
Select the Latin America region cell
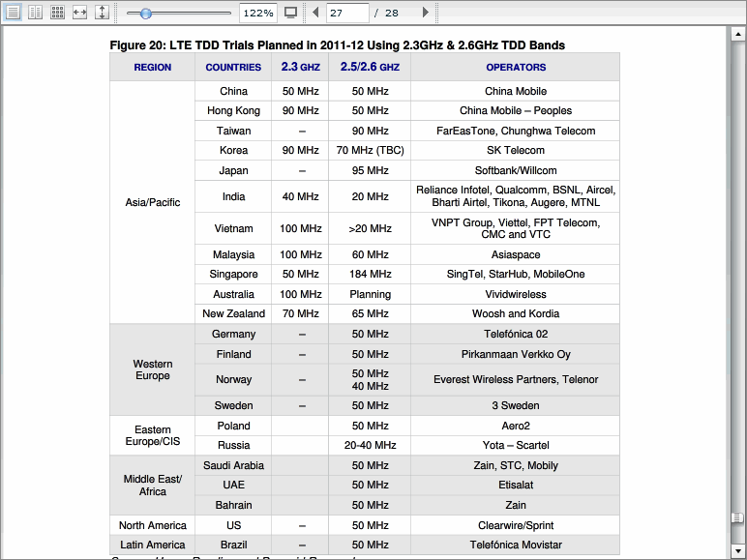click(153, 545)
